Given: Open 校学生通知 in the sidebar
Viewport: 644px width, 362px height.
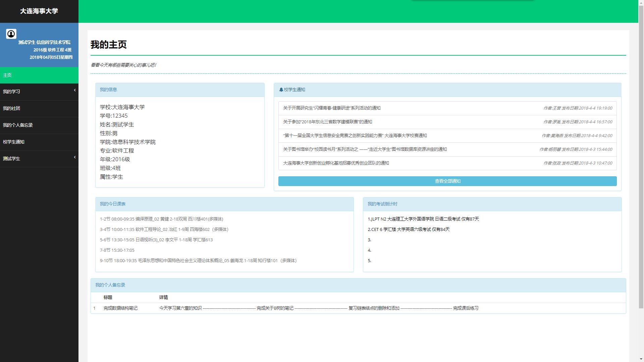Looking at the screenshot, I should (x=39, y=142).
